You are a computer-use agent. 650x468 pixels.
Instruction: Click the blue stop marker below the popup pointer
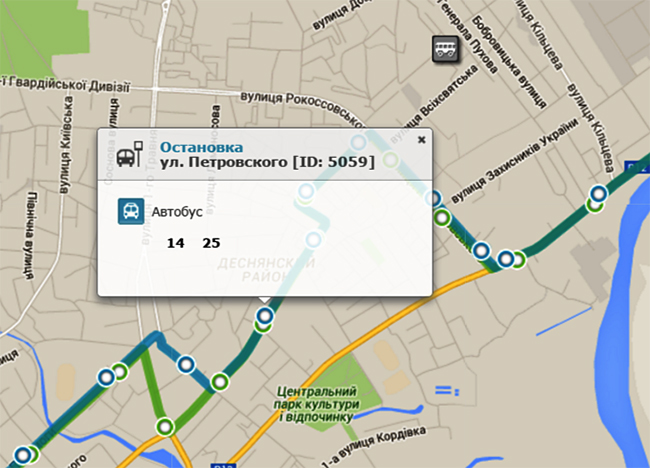point(265,316)
